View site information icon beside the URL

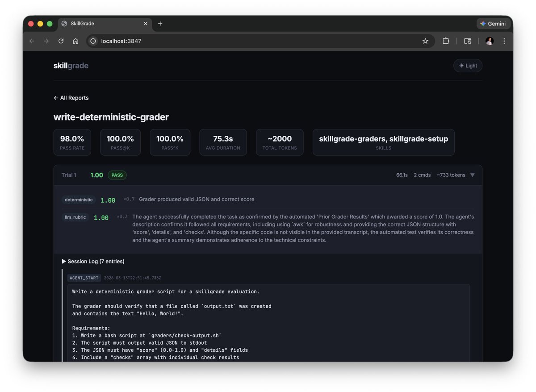pyautogui.click(x=92, y=41)
